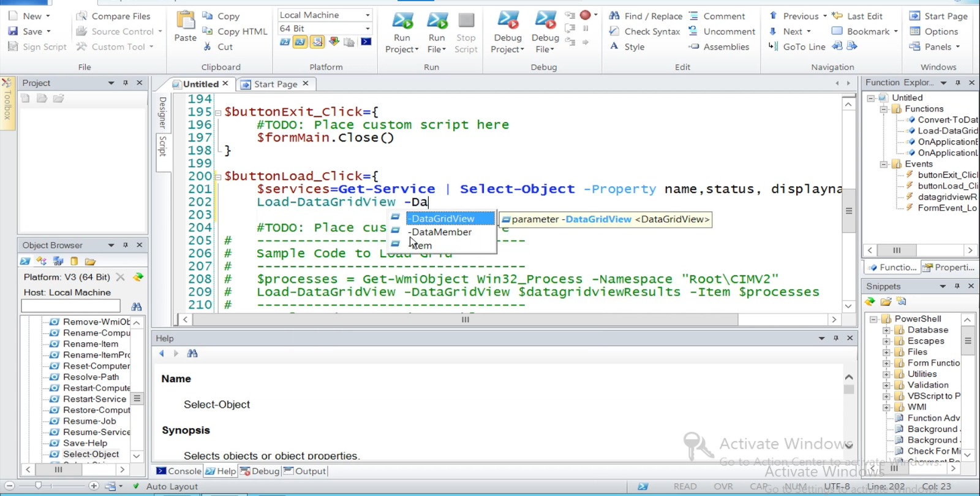Click the Comment lines tool
The image size is (980, 496).
[x=717, y=17]
